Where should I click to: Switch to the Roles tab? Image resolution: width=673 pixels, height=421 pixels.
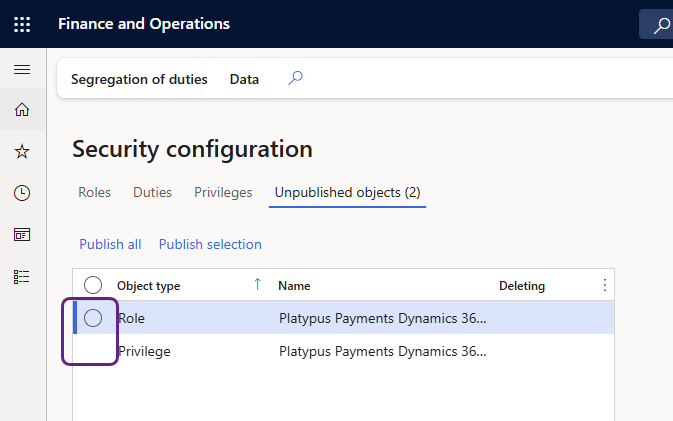(x=94, y=192)
